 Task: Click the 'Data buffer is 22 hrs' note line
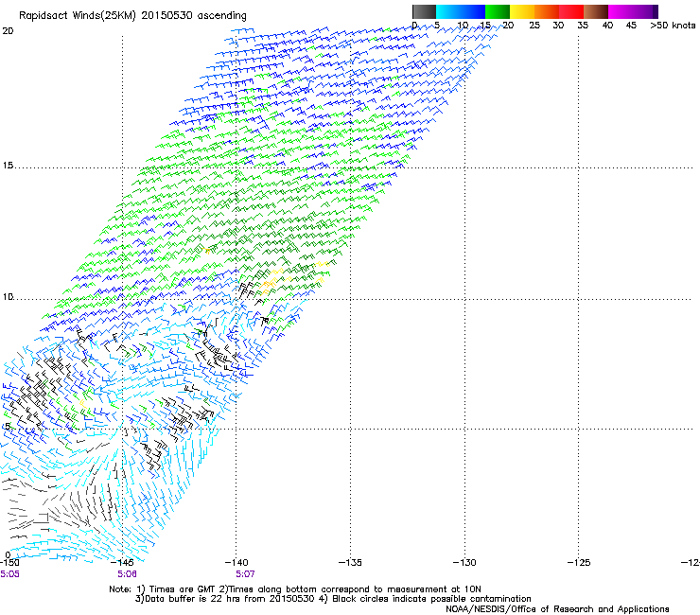pyautogui.click(x=333, y=599)
